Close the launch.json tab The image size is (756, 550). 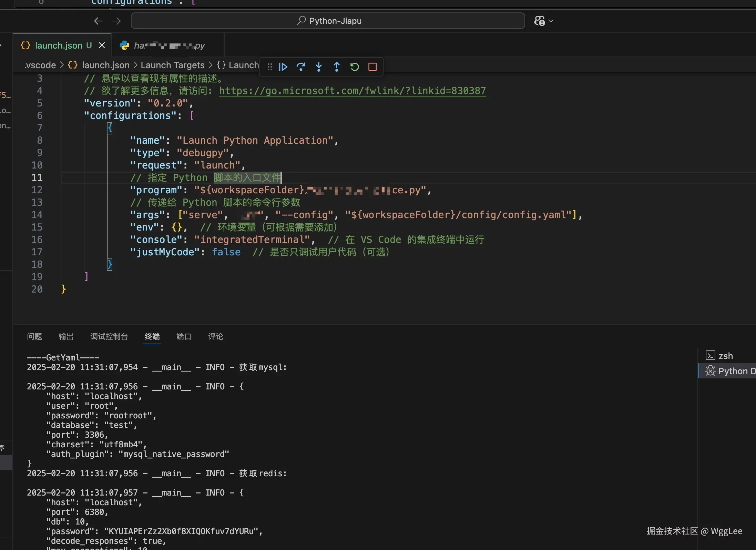(x=102, y=45)
